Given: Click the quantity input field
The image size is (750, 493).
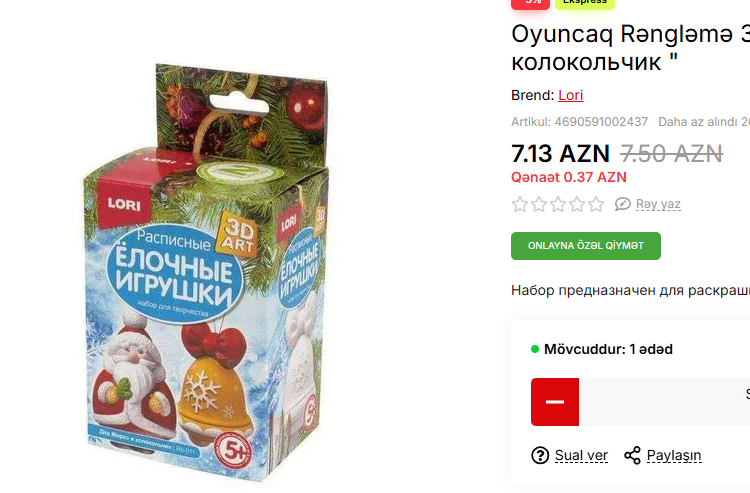Looking at the screenshot, I should point(664,402).
